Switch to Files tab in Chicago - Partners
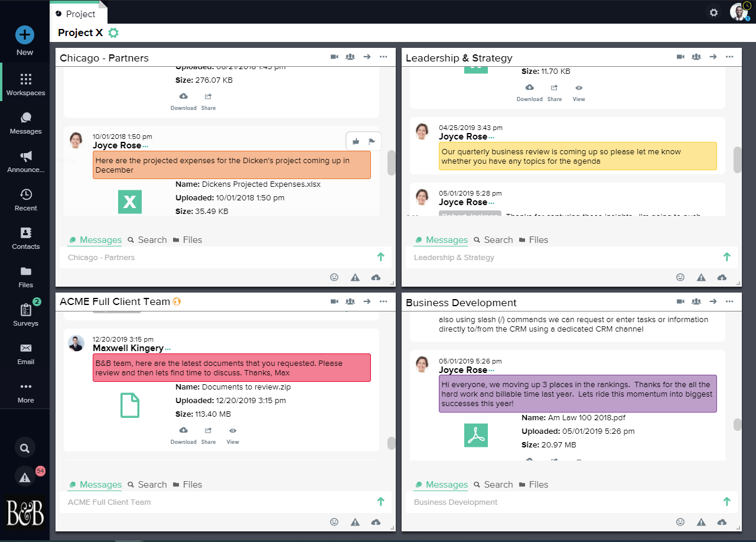This screenshot has width=756, height=542. [187, 240]
